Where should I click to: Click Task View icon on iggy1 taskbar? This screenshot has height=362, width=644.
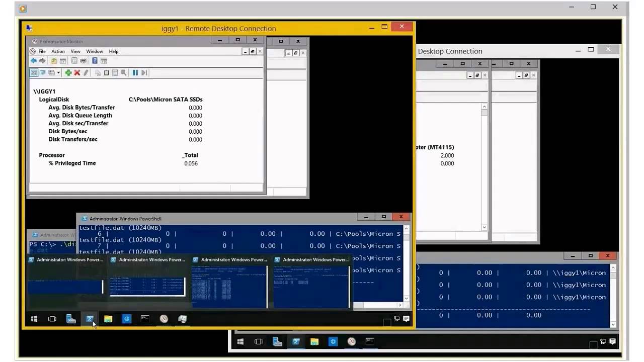52,319
